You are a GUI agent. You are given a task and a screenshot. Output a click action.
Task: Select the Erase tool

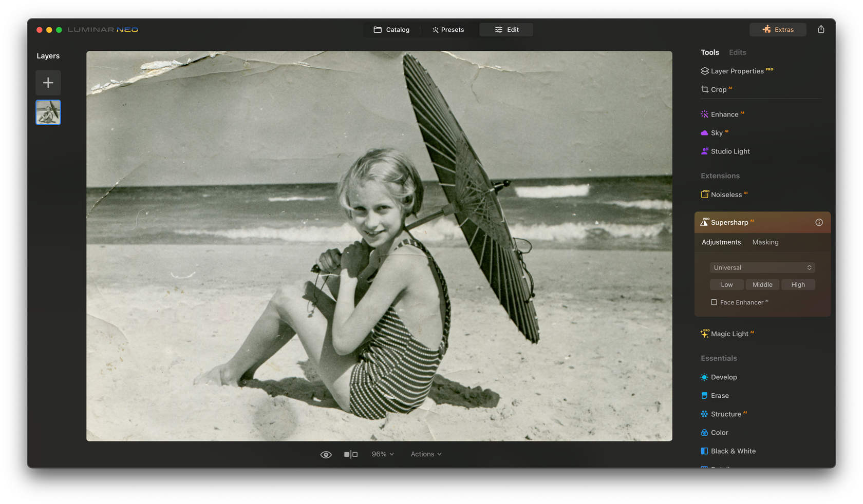click(x=720, y=395)
